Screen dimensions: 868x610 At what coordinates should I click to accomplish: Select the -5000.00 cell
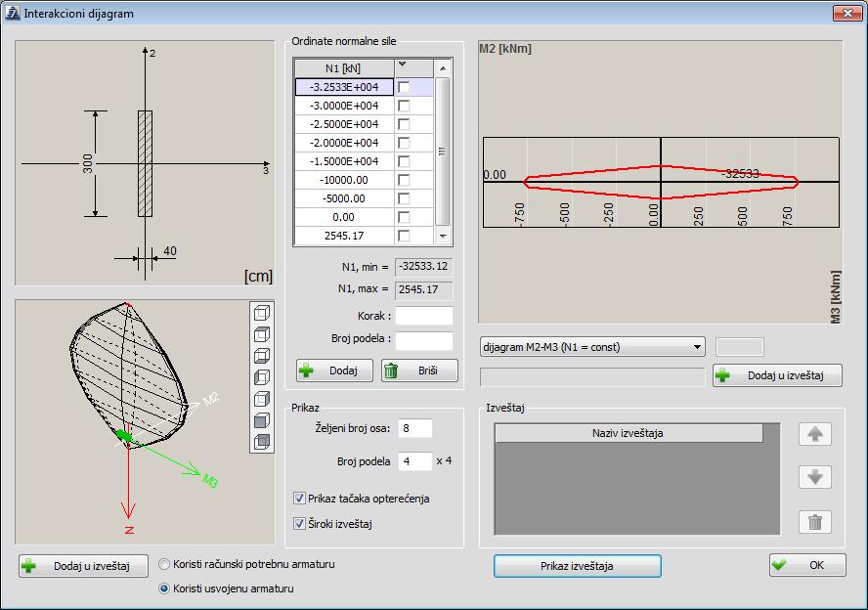tap(344, 198)
